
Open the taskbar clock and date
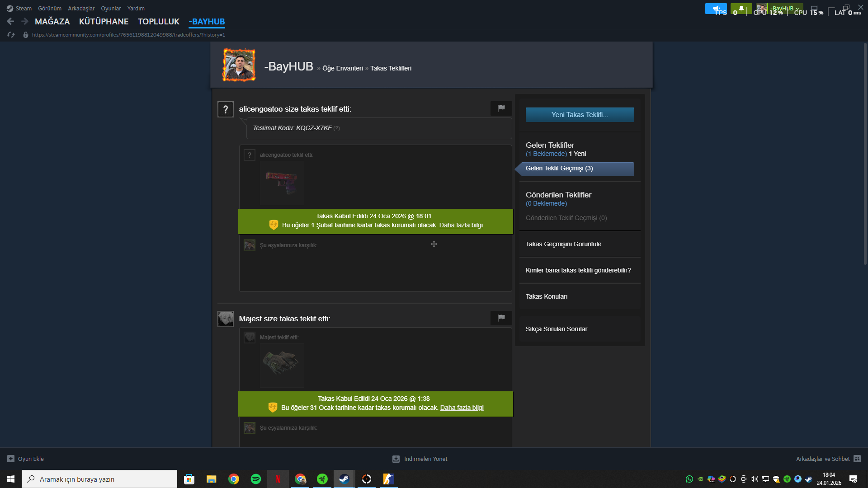pyautogui.click(x=829, y=479)
